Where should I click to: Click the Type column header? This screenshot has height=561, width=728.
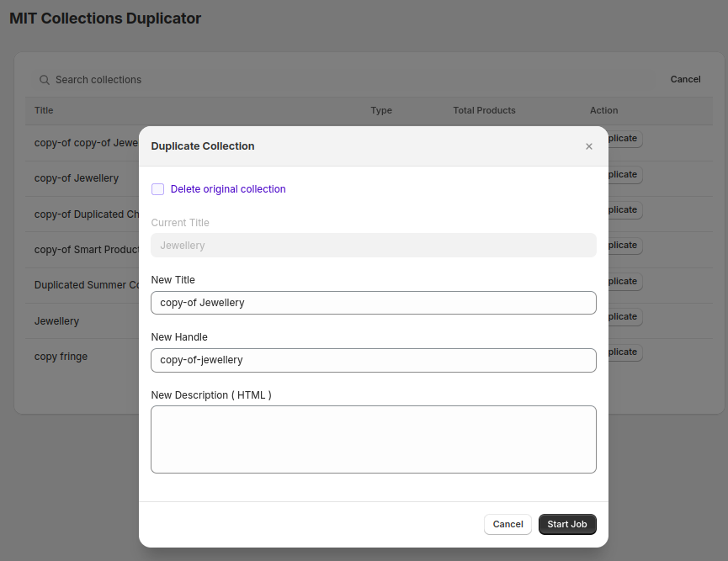coord(381,110)
